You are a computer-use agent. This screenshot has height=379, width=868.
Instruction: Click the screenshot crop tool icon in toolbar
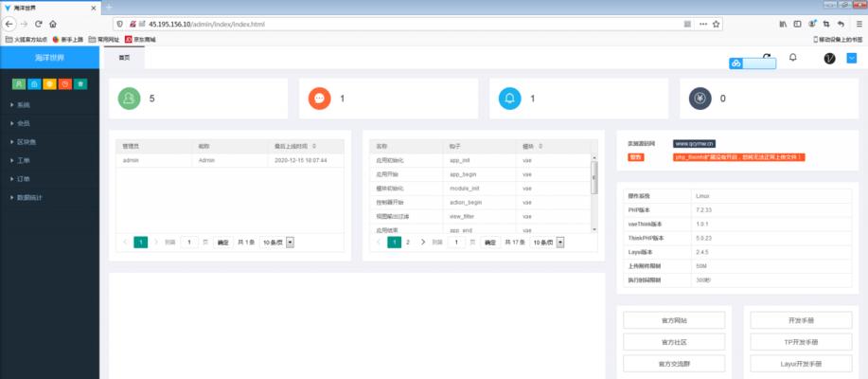(826, 24)
